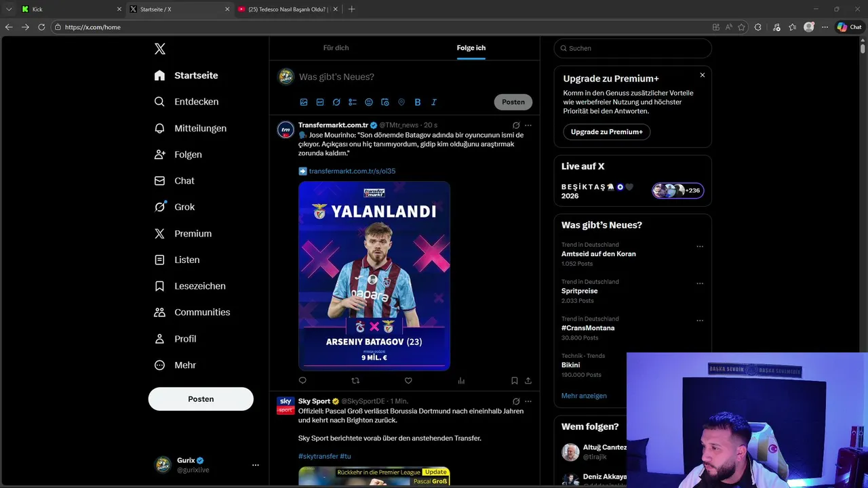
Task: Click the white Posten sidebar button
Action: pyautogui.click(x=201, y=399)
